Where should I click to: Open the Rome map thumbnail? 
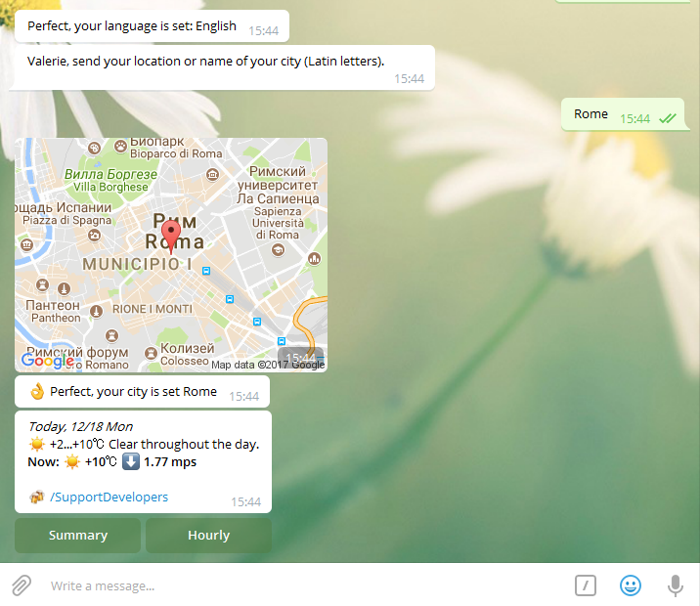[171, 255]
